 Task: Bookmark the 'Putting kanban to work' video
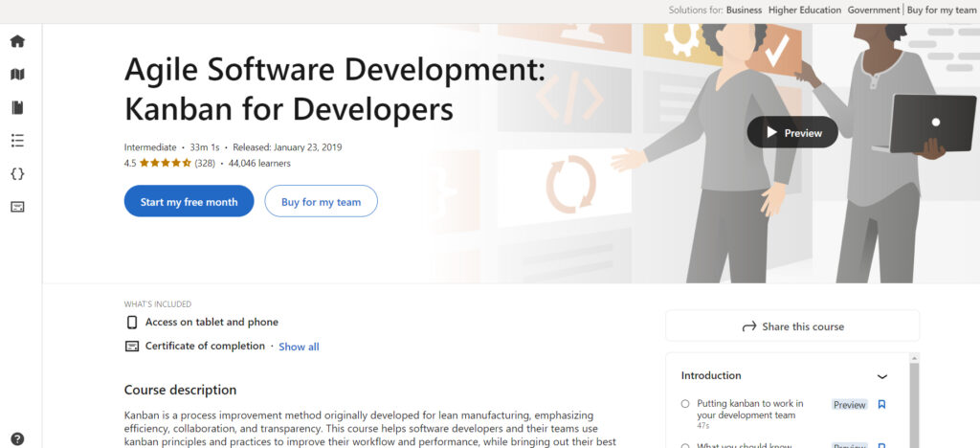pos(881,405)
